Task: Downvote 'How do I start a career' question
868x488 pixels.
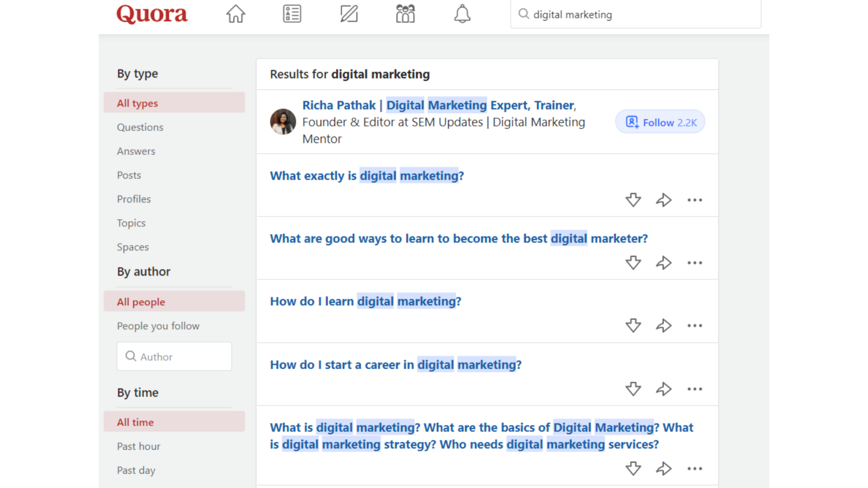Action: click(633, 389)
